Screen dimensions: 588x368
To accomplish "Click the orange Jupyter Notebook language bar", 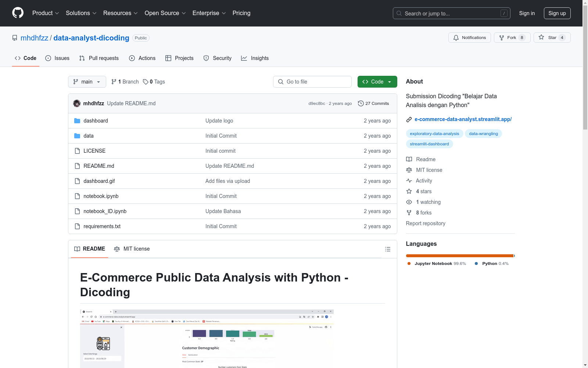I will point(460,256).
